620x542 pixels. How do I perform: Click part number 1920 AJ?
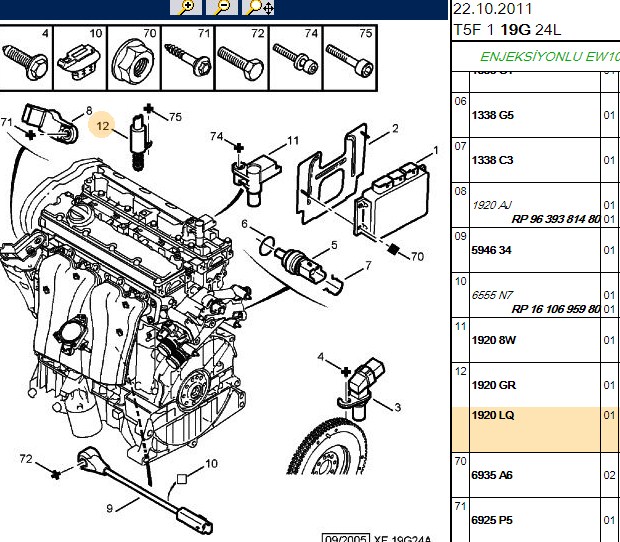coord(492,205)
